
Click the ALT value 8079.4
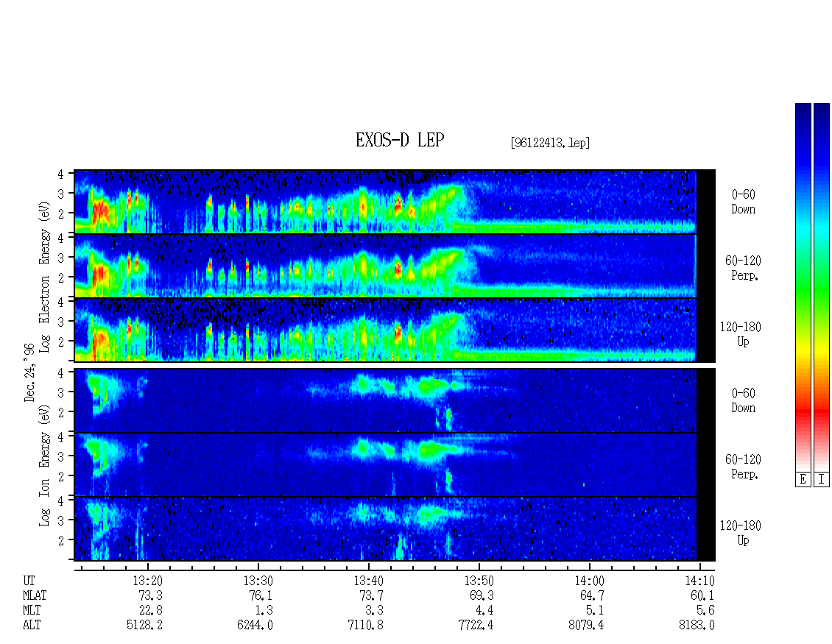pyautogui.click(x=586, y=626)
